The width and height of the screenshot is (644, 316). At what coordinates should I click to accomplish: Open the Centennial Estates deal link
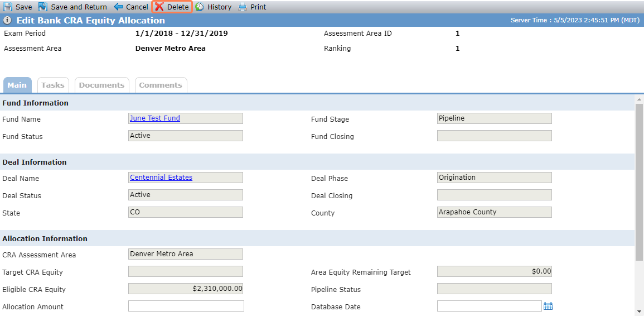(161, 178)
